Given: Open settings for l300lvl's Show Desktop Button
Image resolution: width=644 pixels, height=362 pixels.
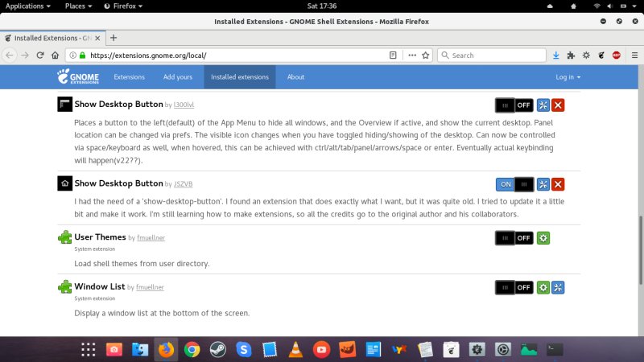Looking at the screenshot, I should pos(543,105).
